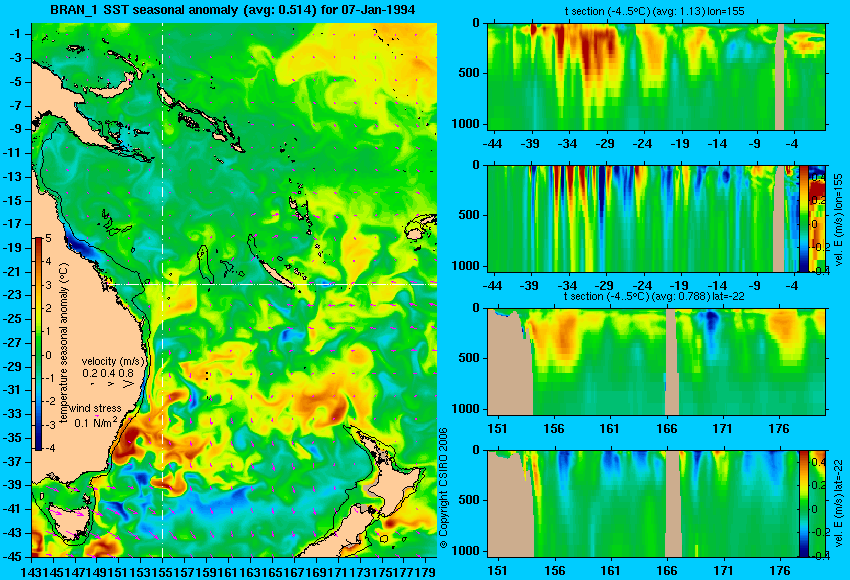
Task: Click the 'temperature seasonal anomaly (°C)' colorbar label
Action: point(63,343)
